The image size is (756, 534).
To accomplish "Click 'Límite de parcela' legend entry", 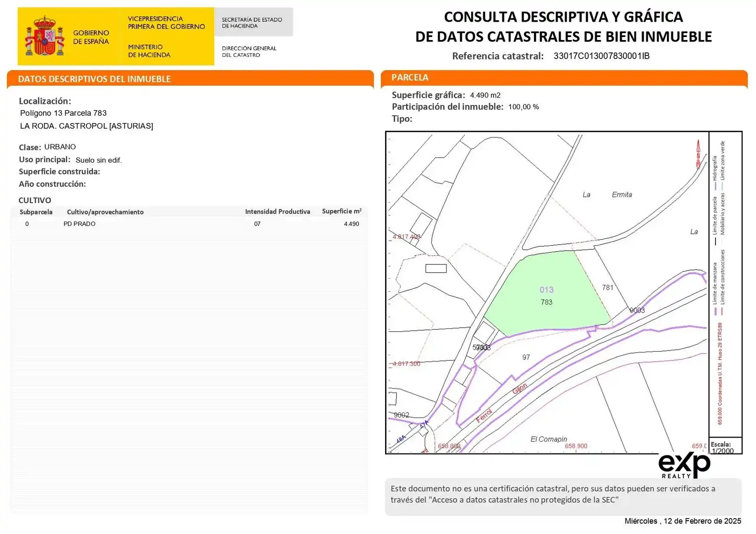I will pos(714,221).
